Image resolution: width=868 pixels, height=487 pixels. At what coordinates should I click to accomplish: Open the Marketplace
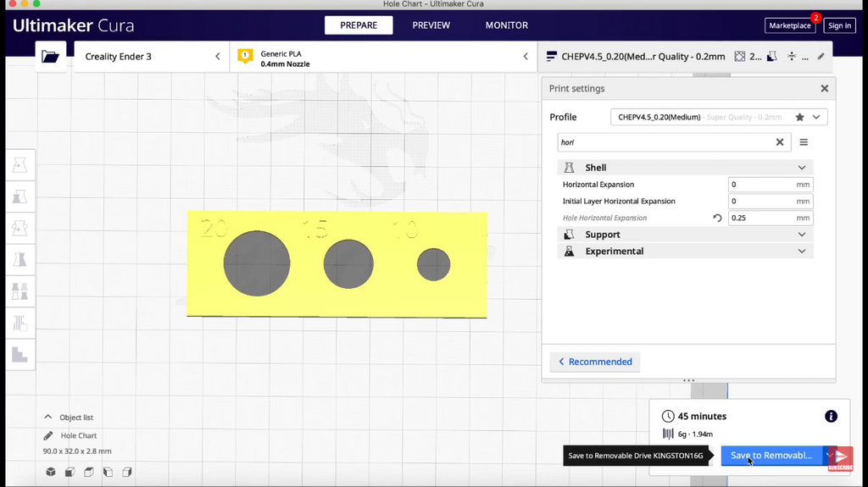790,25
